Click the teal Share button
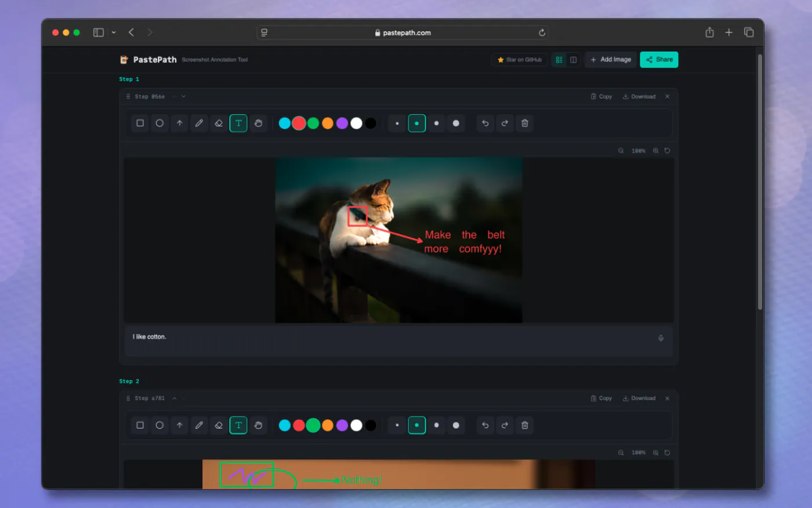The image size is (812, 508). tap(659, 60)
